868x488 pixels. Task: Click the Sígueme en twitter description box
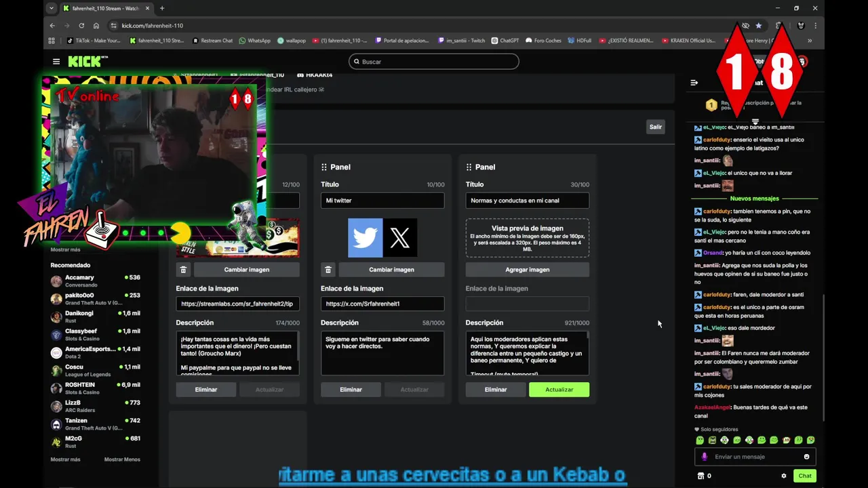tap(382, 353)
